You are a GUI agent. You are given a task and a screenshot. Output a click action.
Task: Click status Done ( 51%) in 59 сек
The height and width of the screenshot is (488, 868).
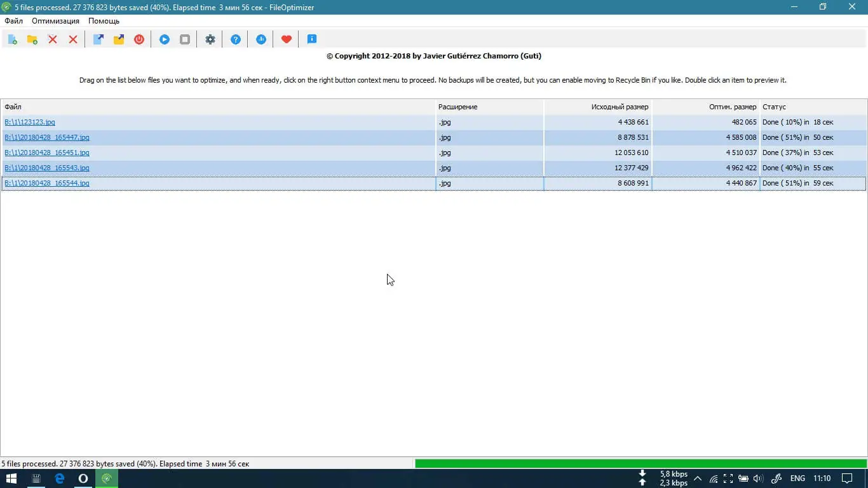(x=797, y=183)
